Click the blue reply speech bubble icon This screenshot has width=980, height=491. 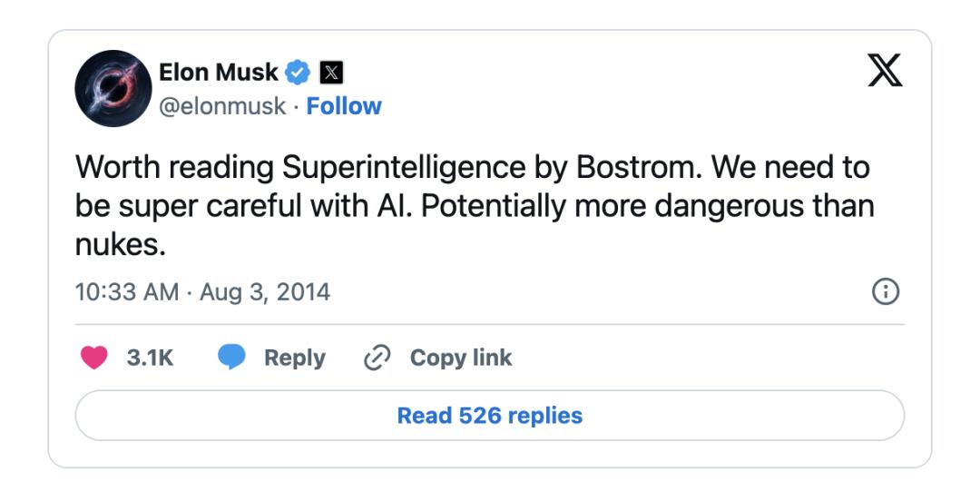click(x=232, y=358)
